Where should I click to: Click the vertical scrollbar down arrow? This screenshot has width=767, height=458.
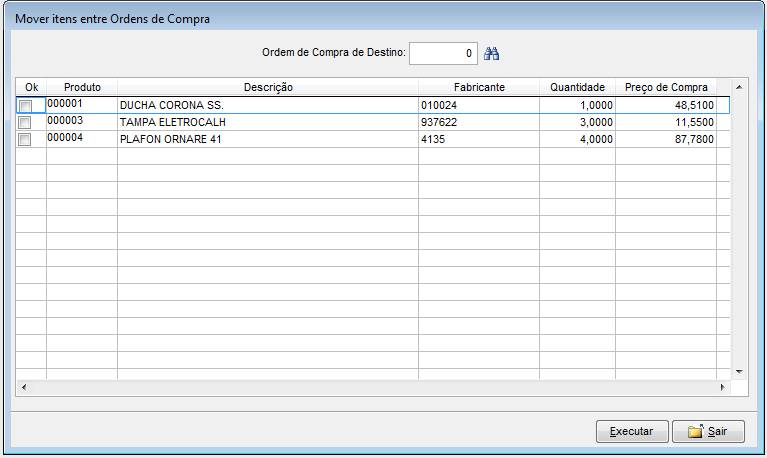coord(739,372)
